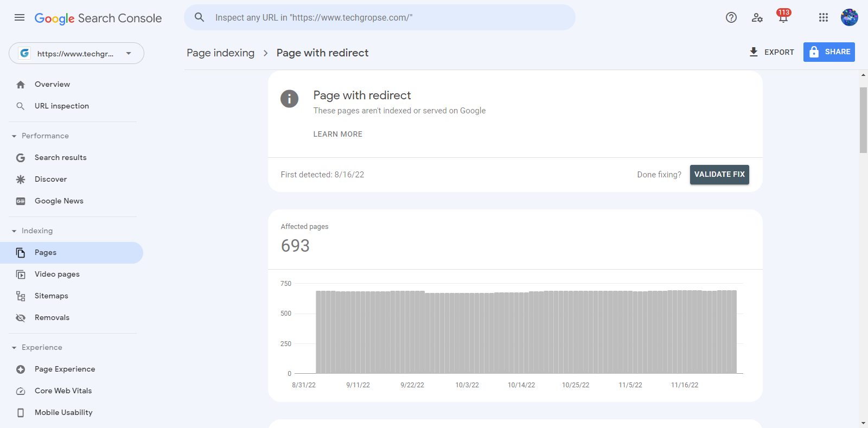The height and width of the screenshot is (428, 868).
Task: Click the Sitemaps tree icon
Action: tap(21, 296)
